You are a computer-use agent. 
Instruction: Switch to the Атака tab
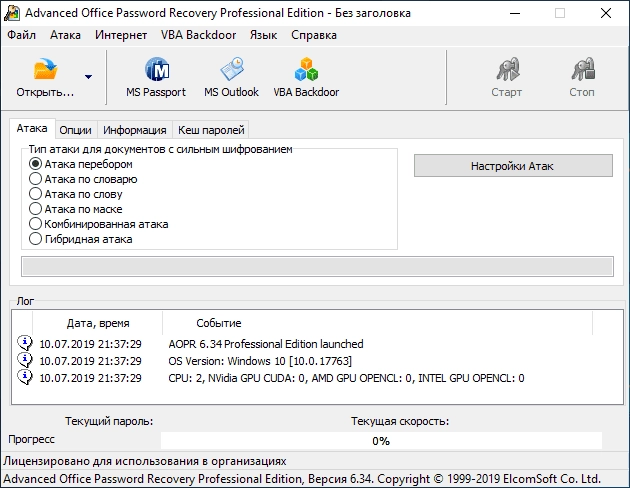32,129
